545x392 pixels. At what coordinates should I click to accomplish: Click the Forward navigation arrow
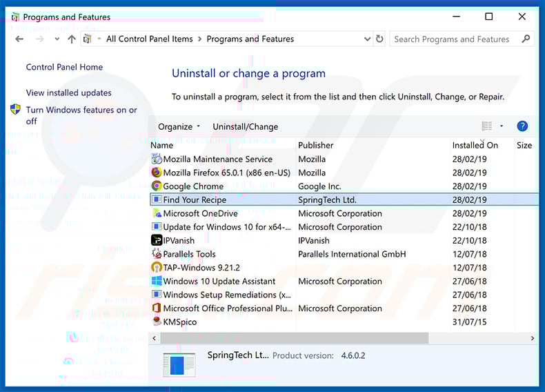tap(40, 39)
